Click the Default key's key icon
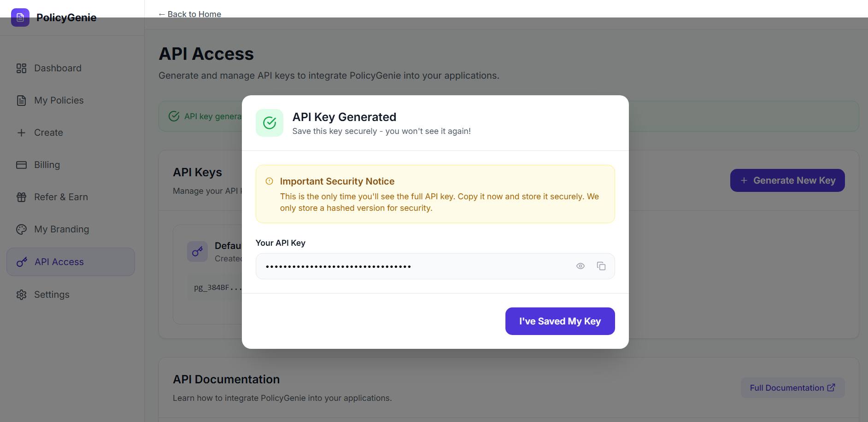Image resolution: width=868 pixels, height=422 pixels. (197, 251)
